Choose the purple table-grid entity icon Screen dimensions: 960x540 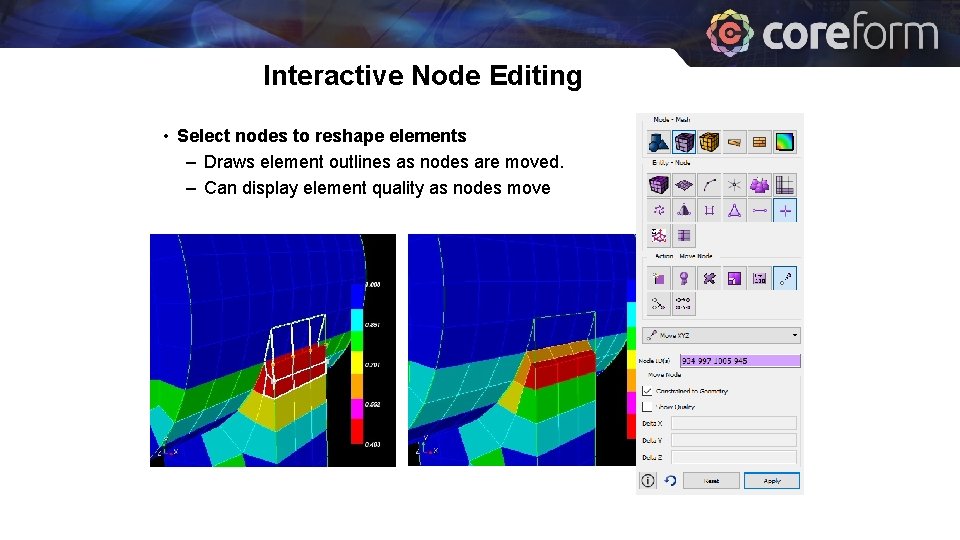click(x=683, y=235)
